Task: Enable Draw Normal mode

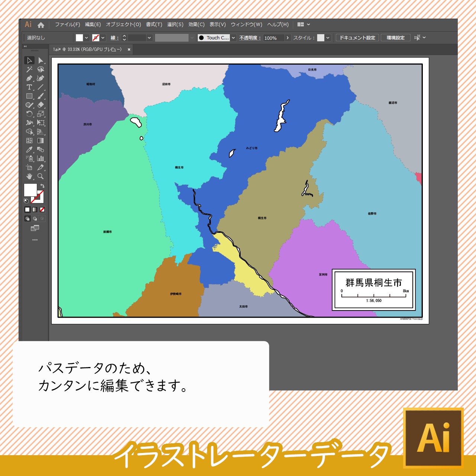Action: coord(27,219)
